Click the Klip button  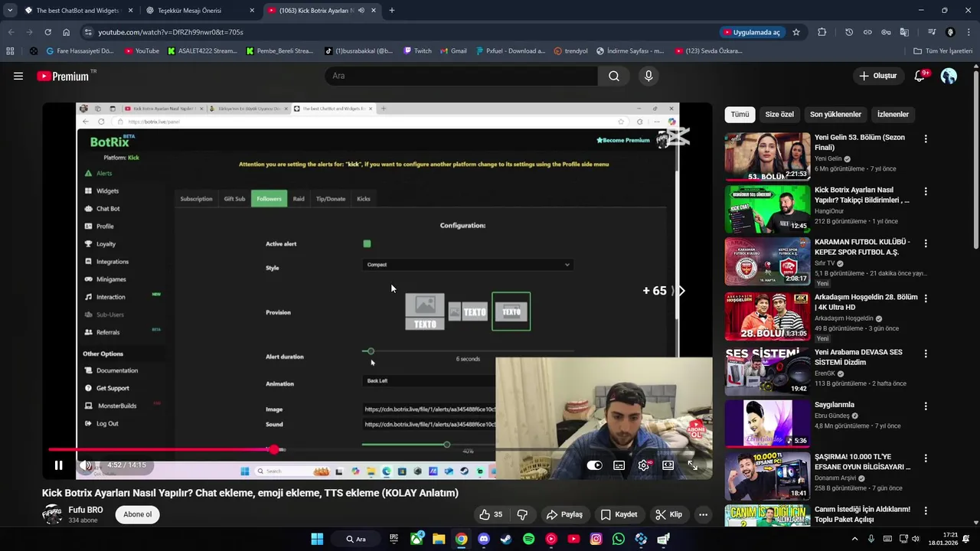(668, 514)
